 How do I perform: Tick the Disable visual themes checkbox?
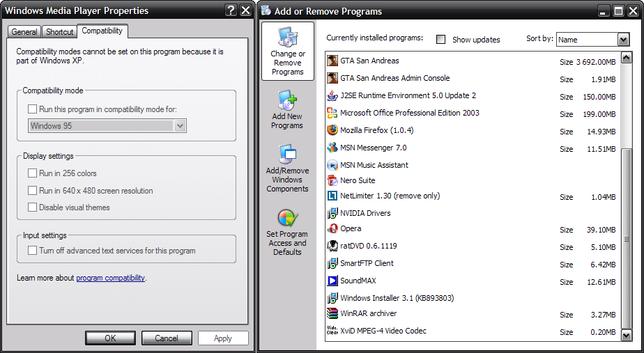click(x=32, y=207)
